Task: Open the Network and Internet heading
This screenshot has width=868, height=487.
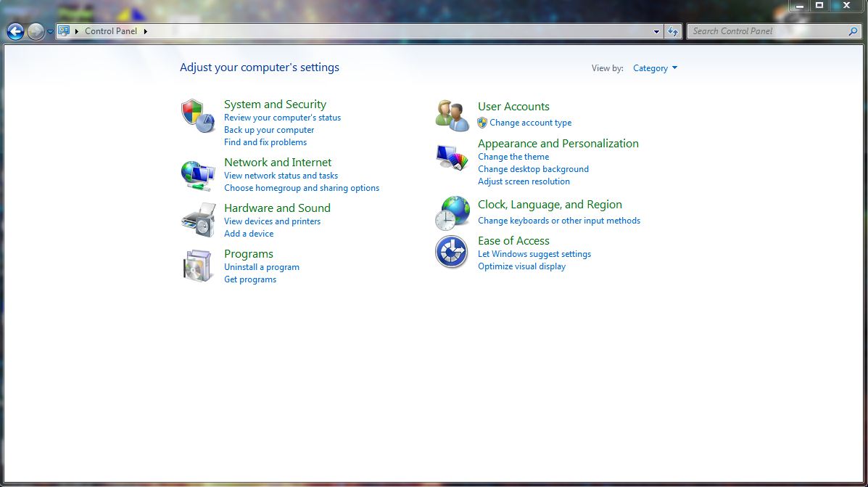Action: pyautogui.click(x=278, y=162)
